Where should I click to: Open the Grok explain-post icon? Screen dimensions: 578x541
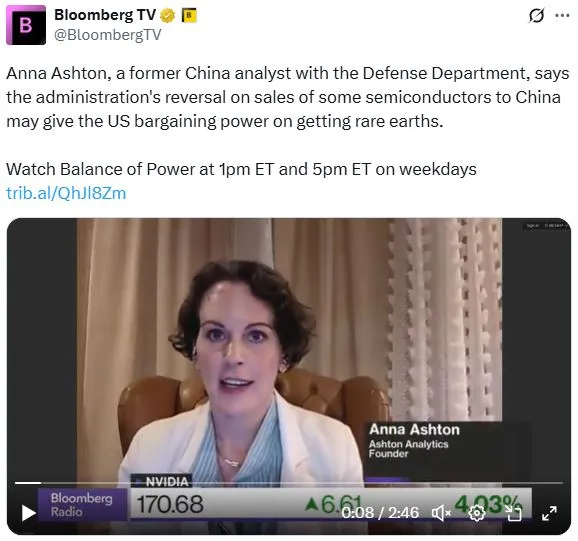pyautogui.click(x=536, y=15)
